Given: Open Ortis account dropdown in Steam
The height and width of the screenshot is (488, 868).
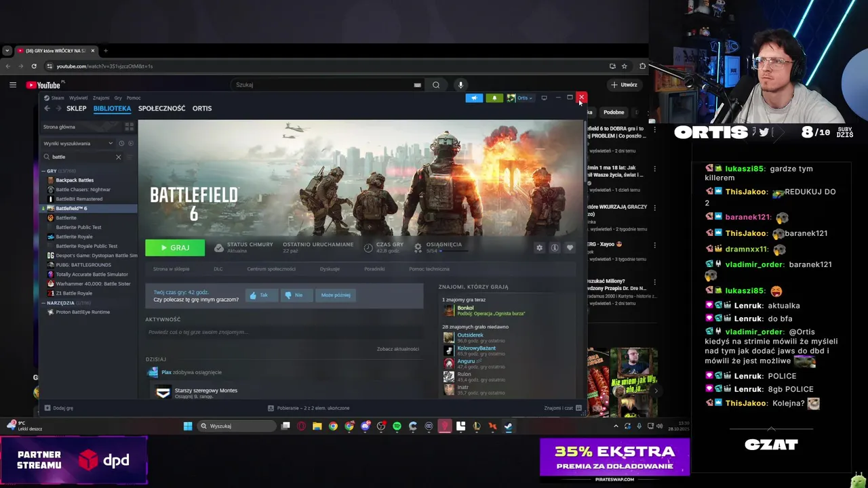Looking at the screenshot, I should pos(520,98).
